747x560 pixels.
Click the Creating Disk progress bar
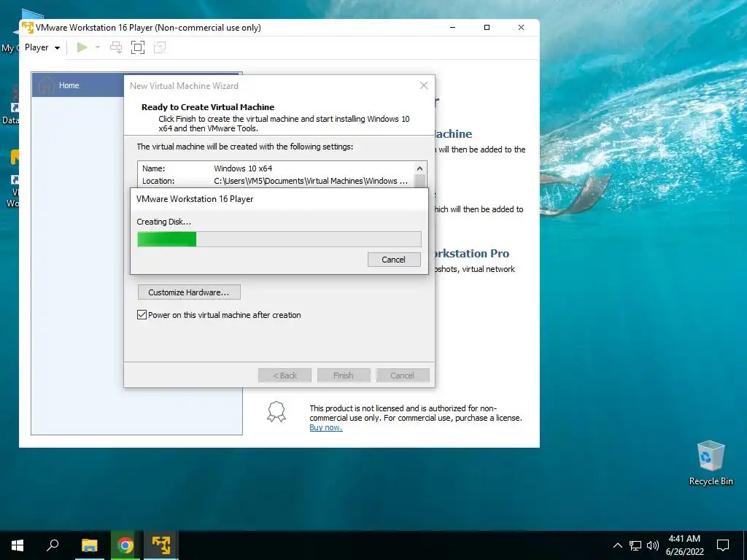279,239
